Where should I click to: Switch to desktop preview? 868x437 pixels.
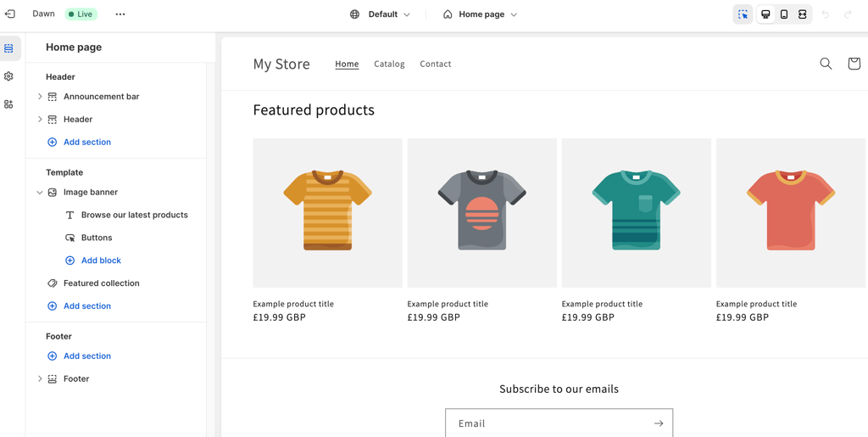pyautogui.click(x=765, y=14)
